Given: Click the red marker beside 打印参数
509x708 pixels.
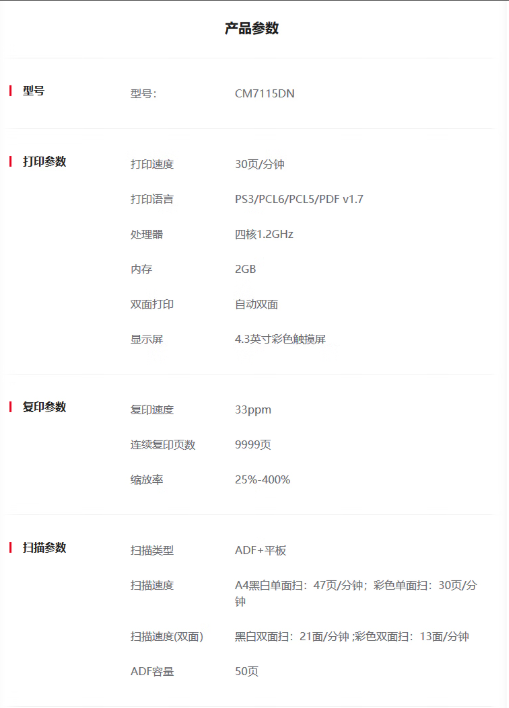Looking at the screenshot, I should [10, 162].
